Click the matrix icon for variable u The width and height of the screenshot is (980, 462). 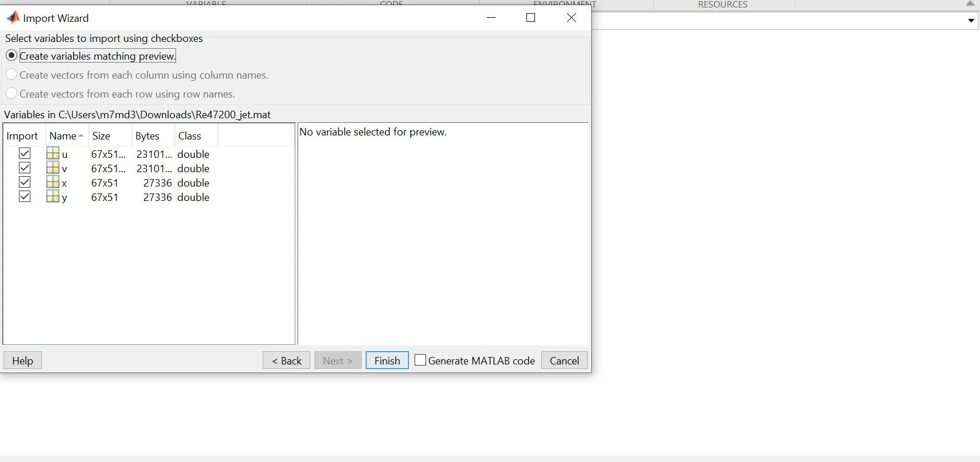coord(53,153)
